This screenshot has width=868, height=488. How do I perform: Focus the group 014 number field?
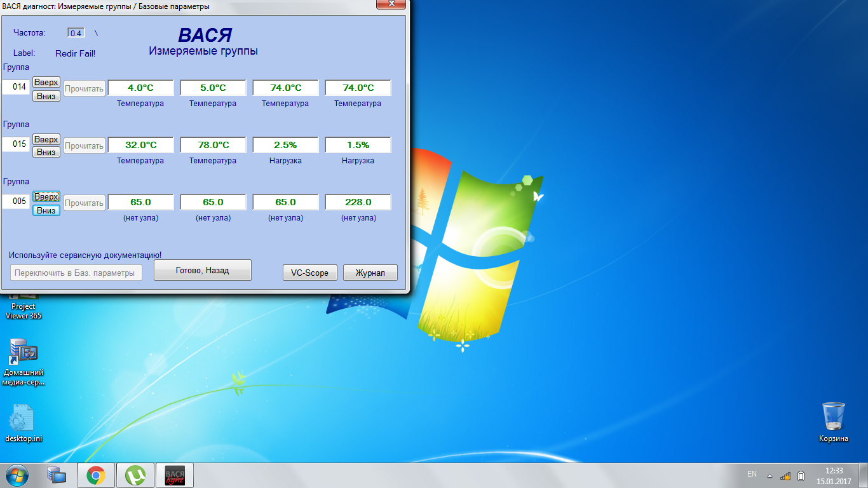[x=16, y=87]
